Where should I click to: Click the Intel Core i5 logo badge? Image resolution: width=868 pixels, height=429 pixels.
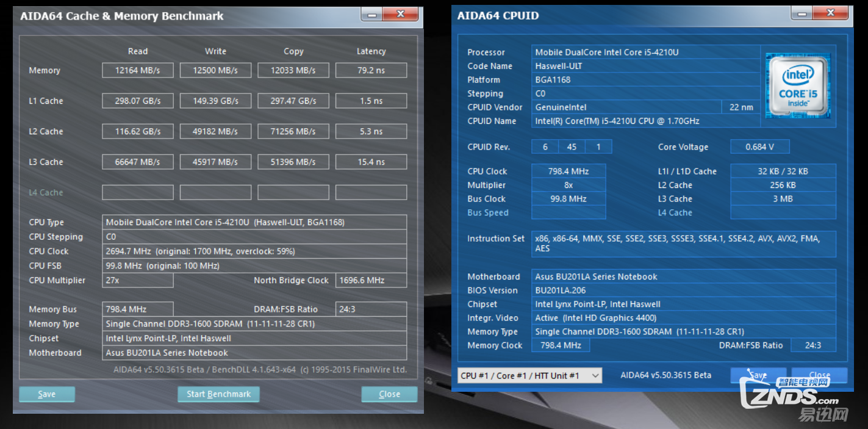coord(798,85)
